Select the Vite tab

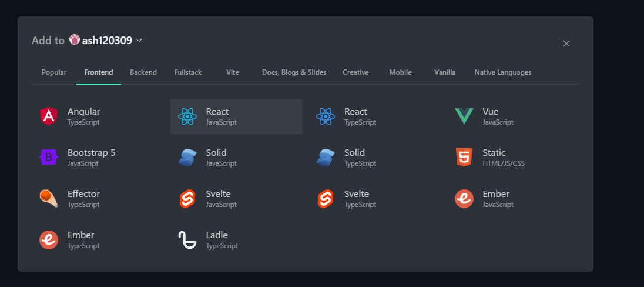coord(233,72)
